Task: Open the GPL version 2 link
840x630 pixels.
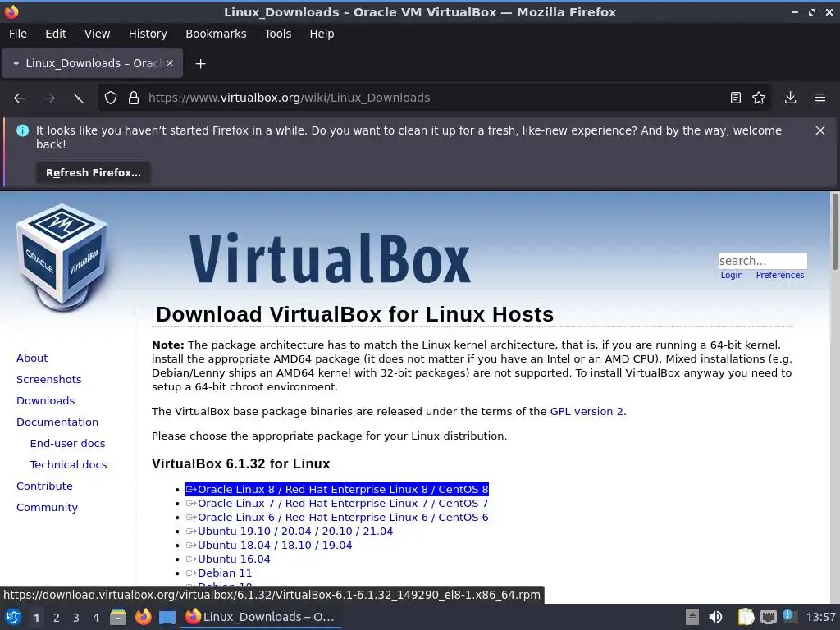Action: click(x=587, y=412)
